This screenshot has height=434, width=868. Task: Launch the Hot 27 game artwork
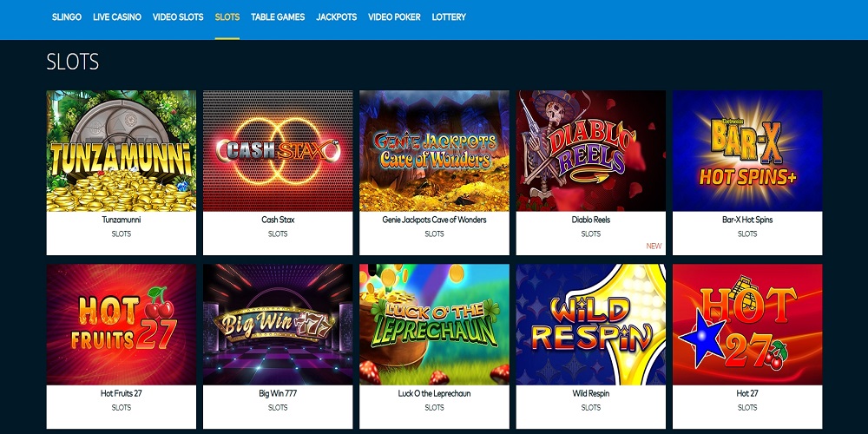(x=747, y=325)
